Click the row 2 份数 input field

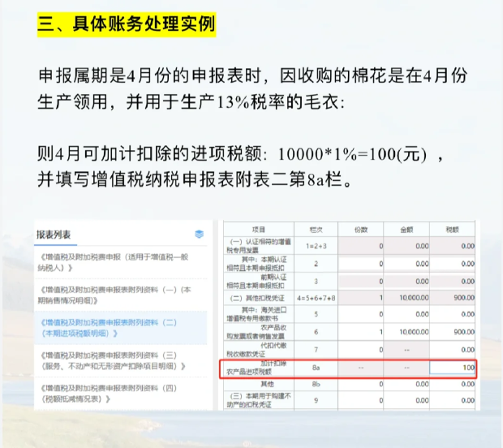pos(360,264)
